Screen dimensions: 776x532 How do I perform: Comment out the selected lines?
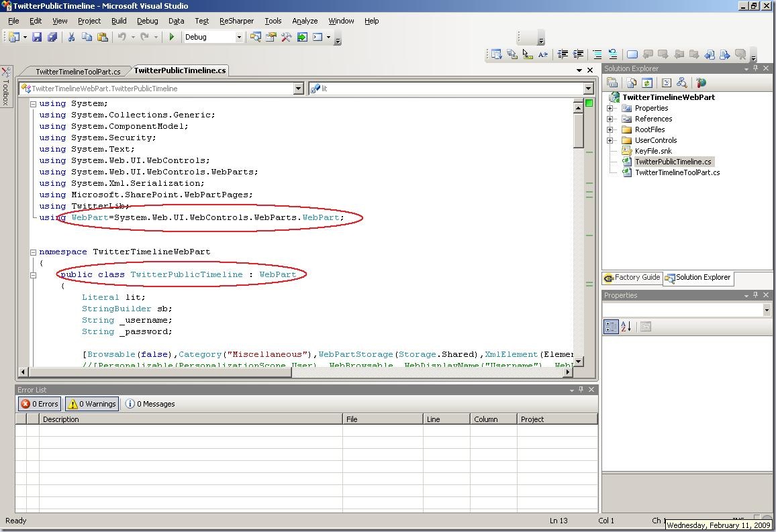[x=597, y=54]
